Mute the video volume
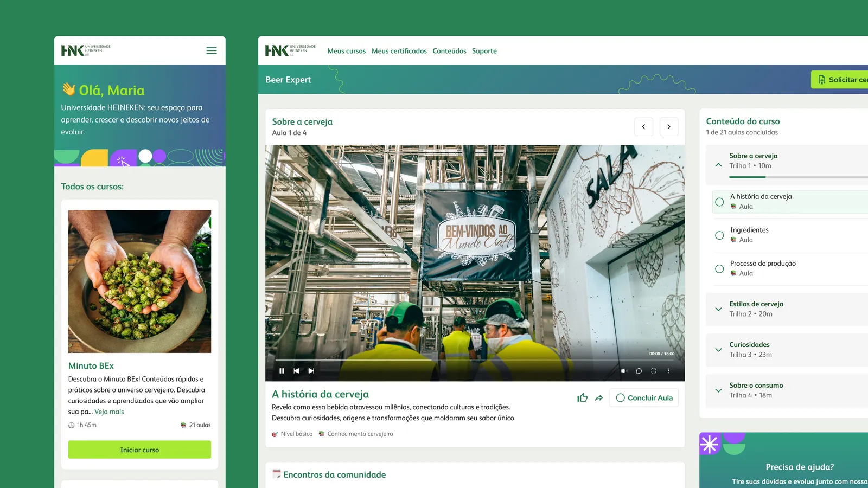Viewport: 868px width, 488px height. [x=624, y=371]
